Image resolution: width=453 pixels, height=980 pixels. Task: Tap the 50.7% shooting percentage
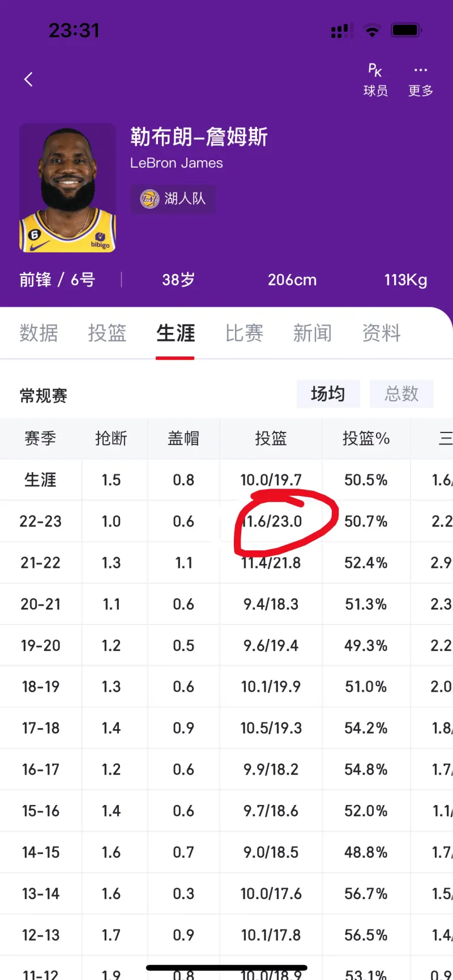tap(366, 521)
